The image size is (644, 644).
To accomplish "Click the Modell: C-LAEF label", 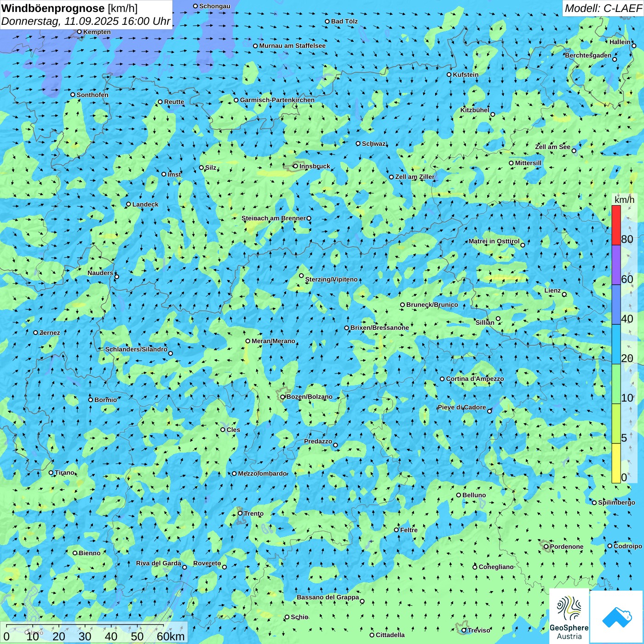I will pyautogui.click(x=603, y=8).
